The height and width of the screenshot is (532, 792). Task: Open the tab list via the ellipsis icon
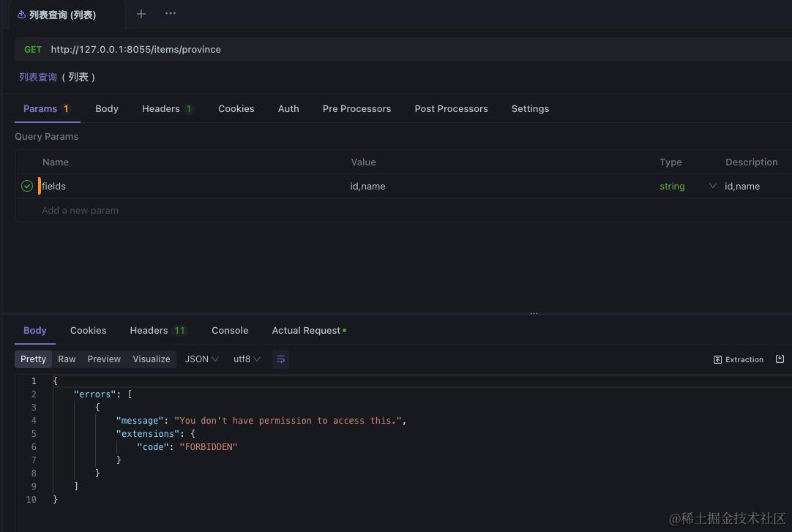tap(171, 14)
